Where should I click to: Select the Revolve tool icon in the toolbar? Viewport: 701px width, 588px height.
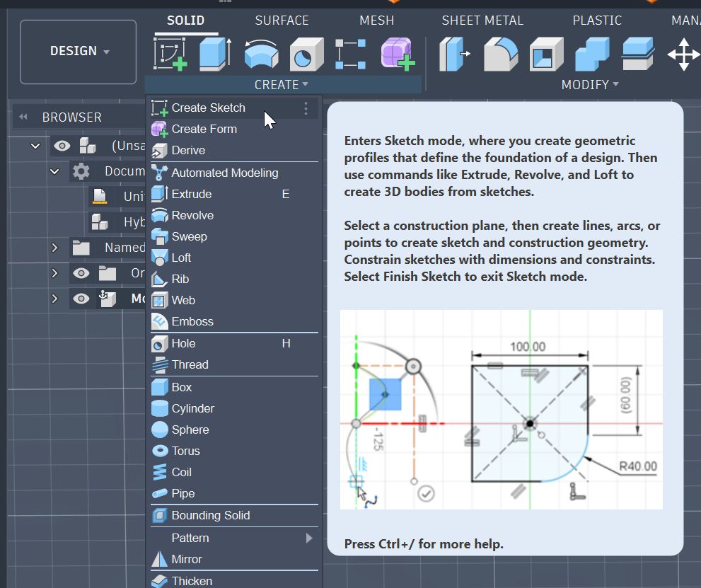coord(260,54)
